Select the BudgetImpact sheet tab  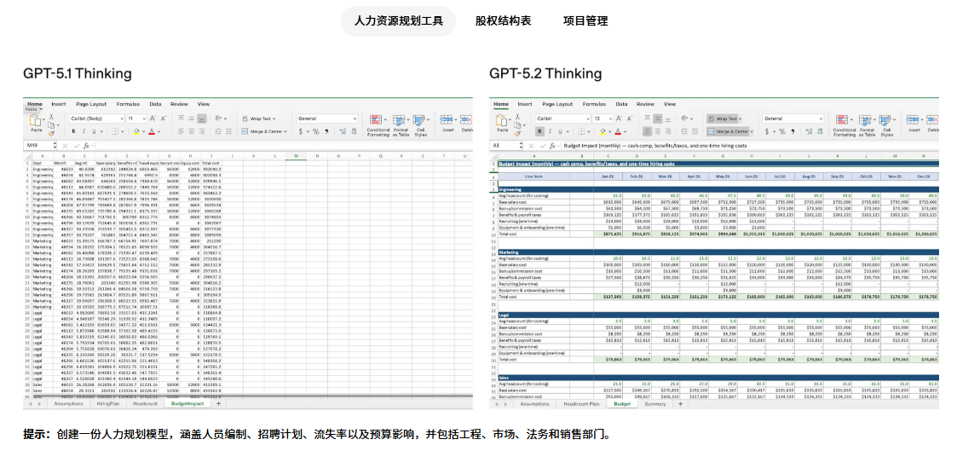pyautogui.click(x=187, y=403)
